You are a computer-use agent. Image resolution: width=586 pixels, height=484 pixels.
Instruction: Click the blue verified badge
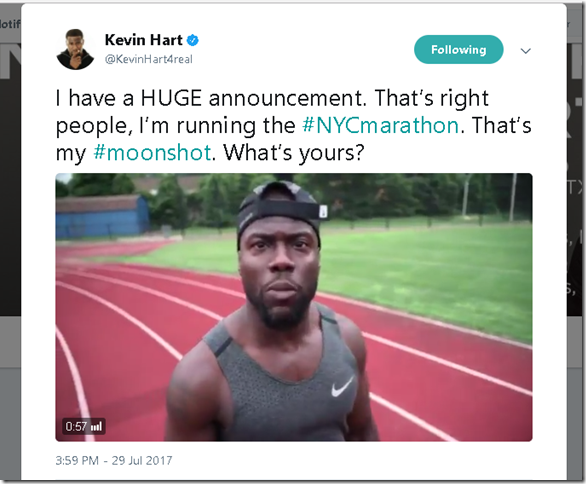tap(193, 40)
